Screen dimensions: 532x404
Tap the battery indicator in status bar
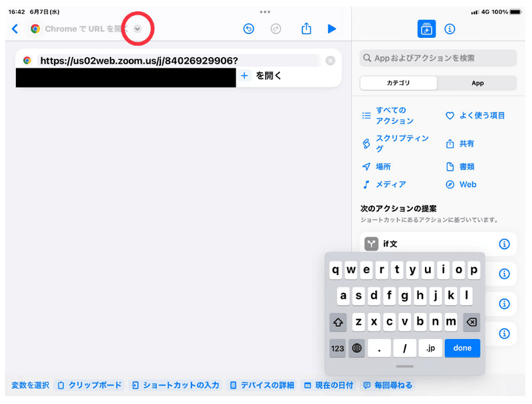(x=515, y=12)
